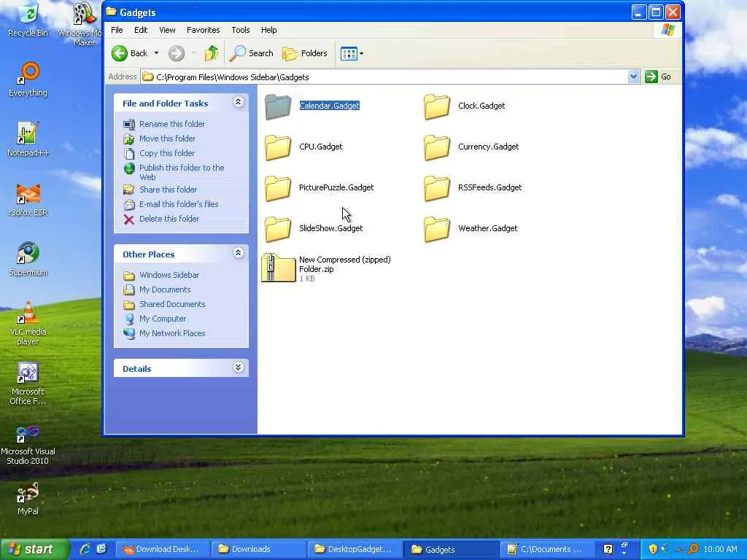The height and width of the screenshot is (560, 747).
Task: Select the SlideShow.Gadget folder icon
Action: (278, 229)
